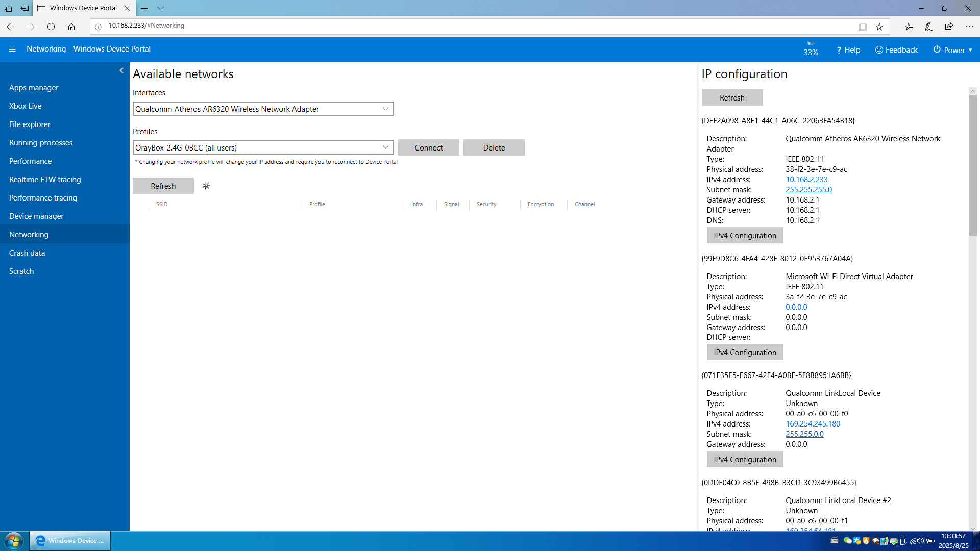Click the wireless network tray icon
The height and width of the screenshot is (551, 980).
coord(913,541)
